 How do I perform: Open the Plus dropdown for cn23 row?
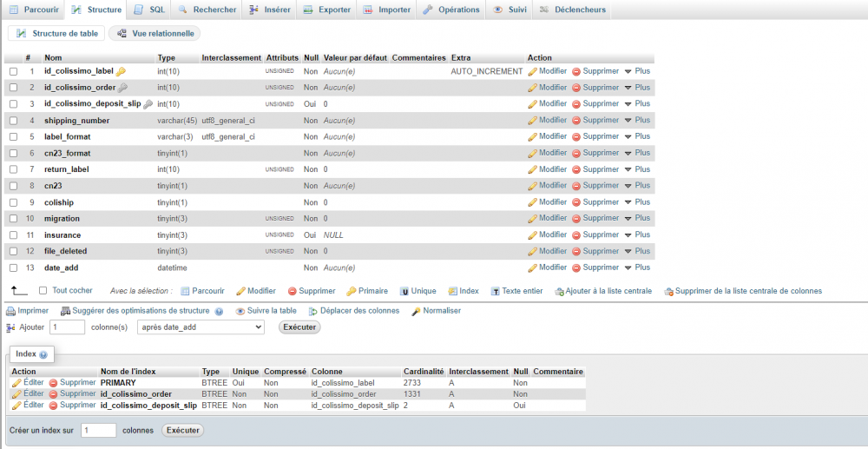[637, 186]
